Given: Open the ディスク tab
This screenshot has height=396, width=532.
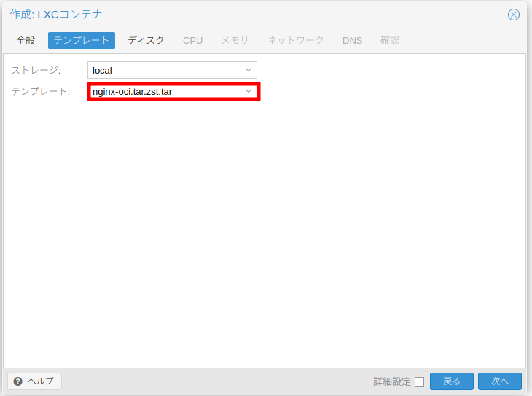Looking at the screenshot, I should click(146, 40).
